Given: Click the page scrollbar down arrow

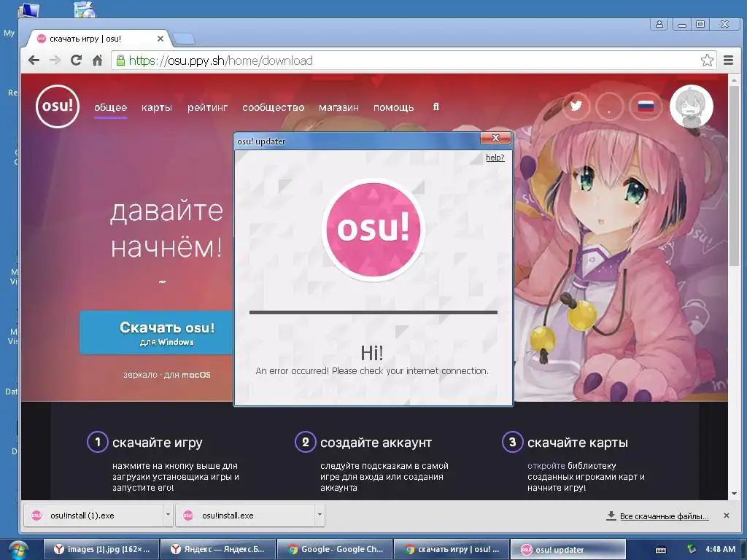Looking at the screenshot, I should (734, 494).
